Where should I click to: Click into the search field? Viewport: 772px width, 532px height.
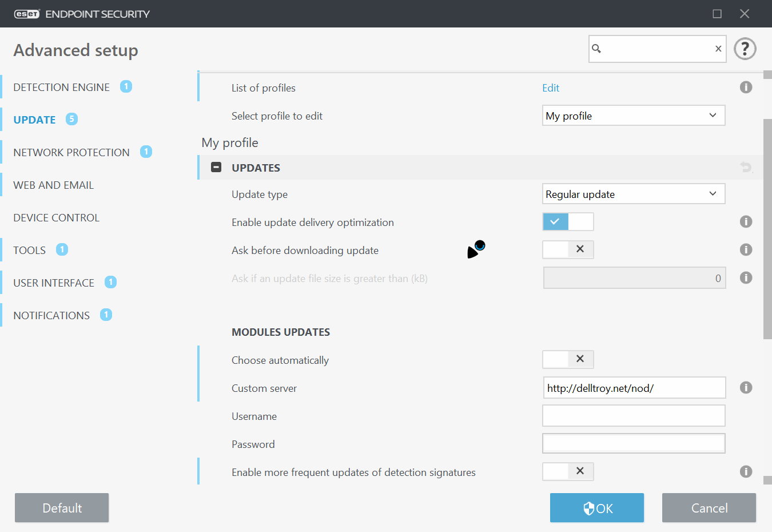click(x=658, y=49)
